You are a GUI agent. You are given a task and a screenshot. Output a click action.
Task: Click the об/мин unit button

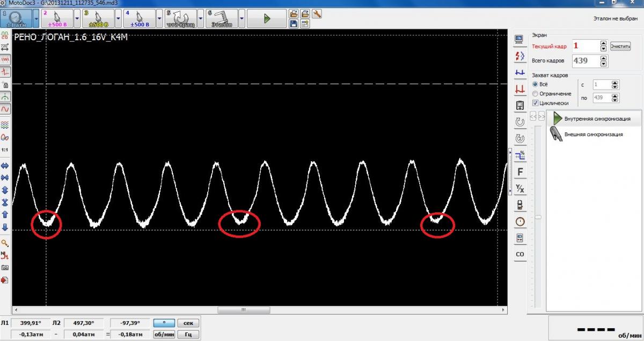pos(164,335)
